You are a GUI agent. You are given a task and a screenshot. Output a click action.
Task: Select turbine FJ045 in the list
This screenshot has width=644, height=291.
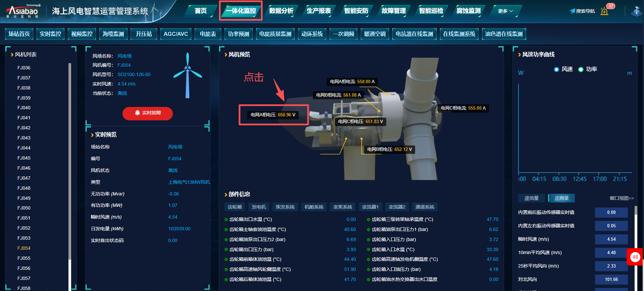(24, 158)
